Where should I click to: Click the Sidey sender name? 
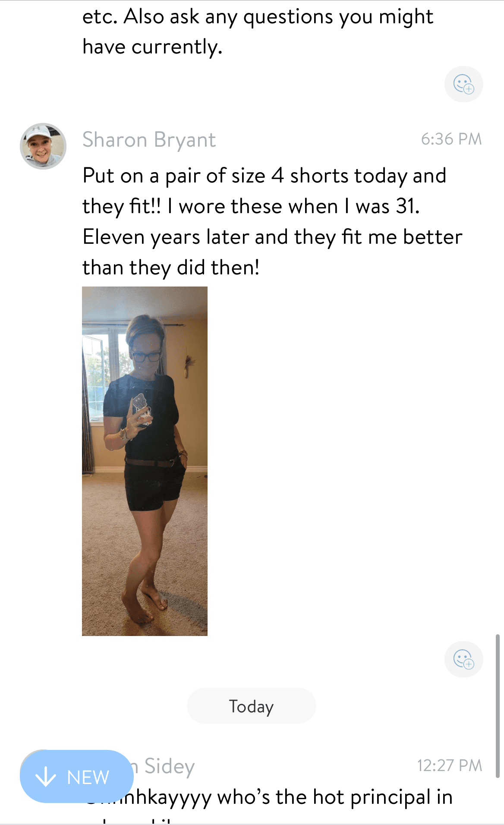pos(169,766)
